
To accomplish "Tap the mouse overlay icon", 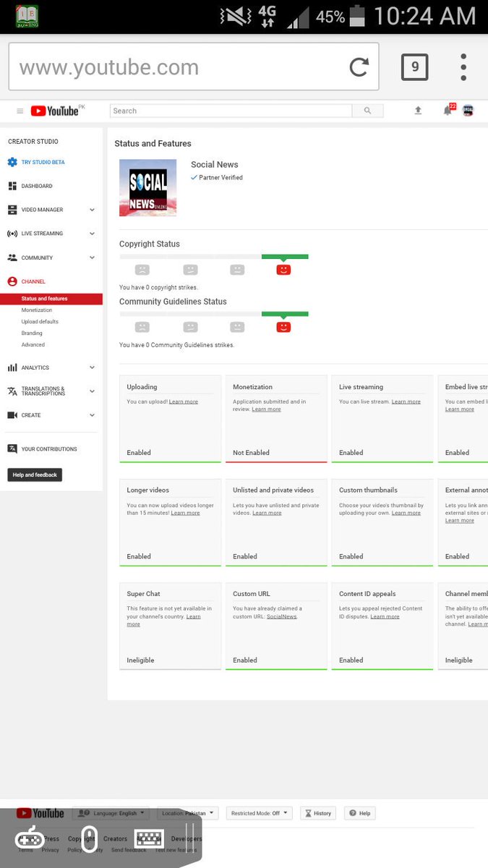I will pos(89,838).
